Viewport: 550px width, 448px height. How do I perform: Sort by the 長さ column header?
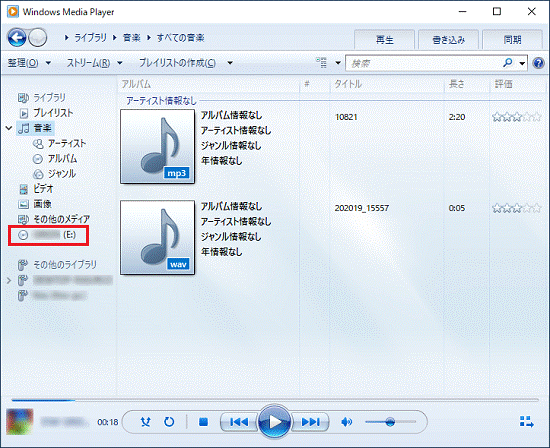pos(467,84)
